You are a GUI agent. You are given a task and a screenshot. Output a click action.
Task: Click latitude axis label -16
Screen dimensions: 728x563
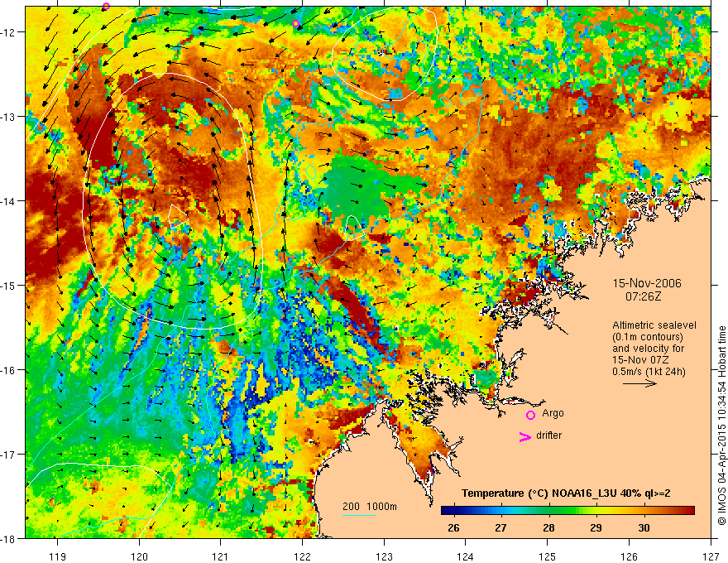click(8, 370)
